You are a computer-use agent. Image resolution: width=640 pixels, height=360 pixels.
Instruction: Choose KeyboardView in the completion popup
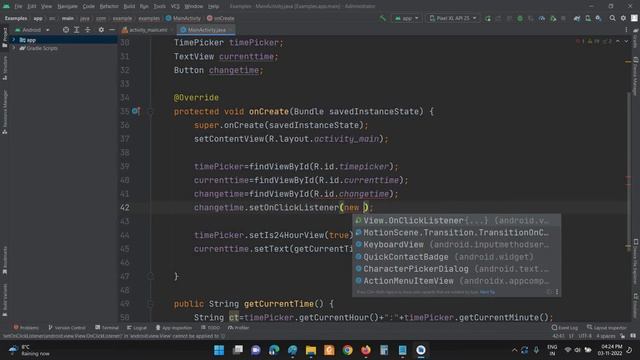click(456, 245)
